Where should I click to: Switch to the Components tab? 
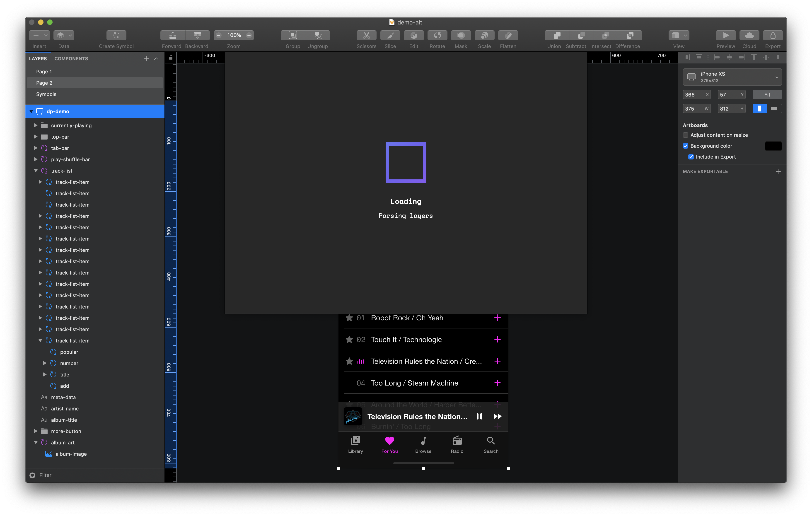pyautogui.click(x=71, y=59)
